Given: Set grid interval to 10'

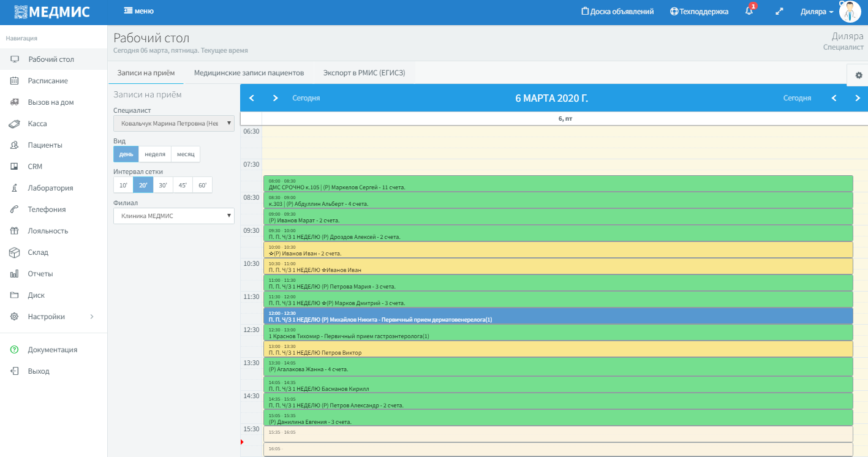Looking at the screenshot, I should coord(123,185).
